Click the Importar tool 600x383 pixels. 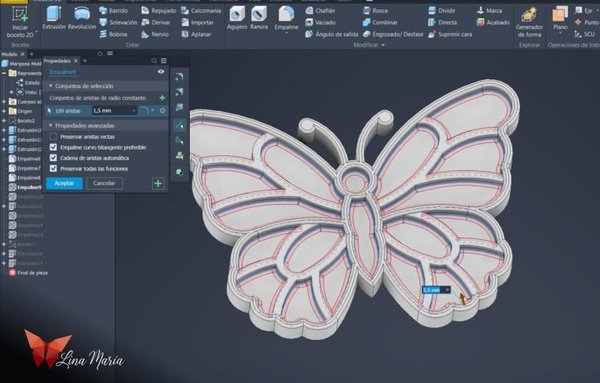(197, 23)
